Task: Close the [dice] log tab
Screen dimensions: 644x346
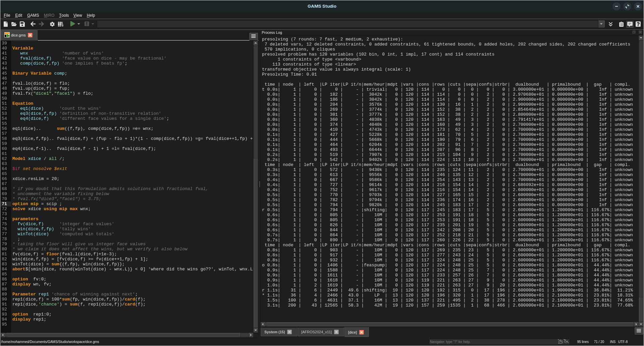Action: pos(362,332)
